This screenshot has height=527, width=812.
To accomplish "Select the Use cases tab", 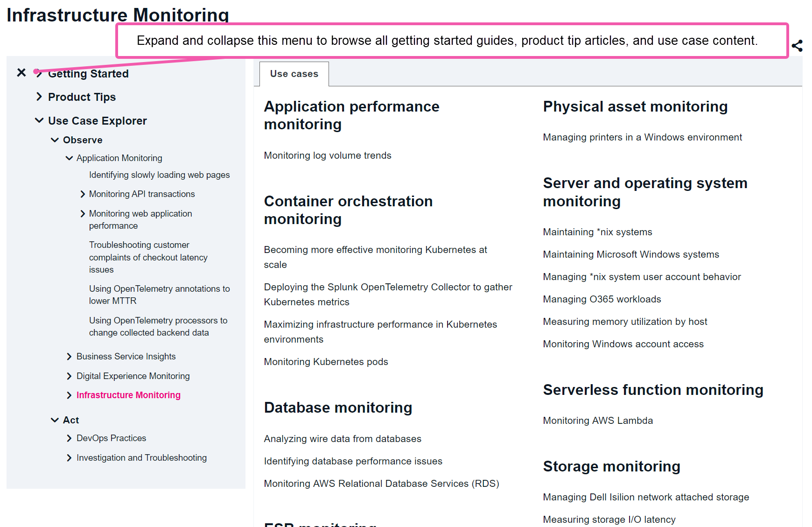I will point(294,74).
